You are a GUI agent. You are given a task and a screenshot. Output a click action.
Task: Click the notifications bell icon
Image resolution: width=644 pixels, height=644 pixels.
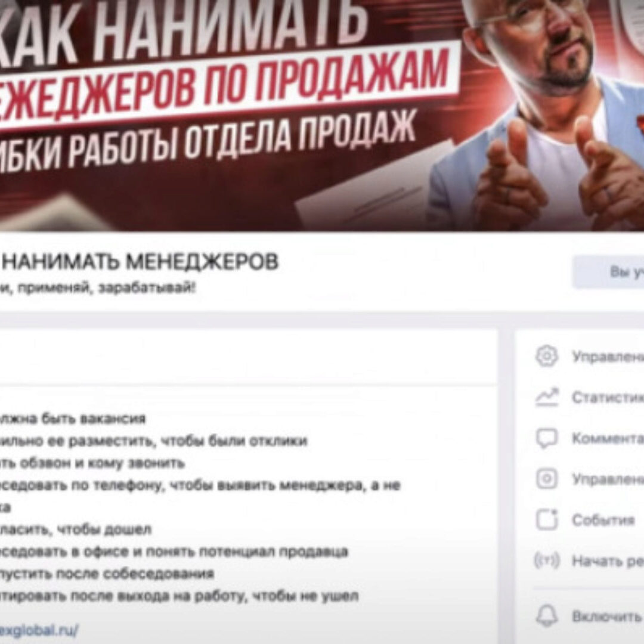click(547, 616)
